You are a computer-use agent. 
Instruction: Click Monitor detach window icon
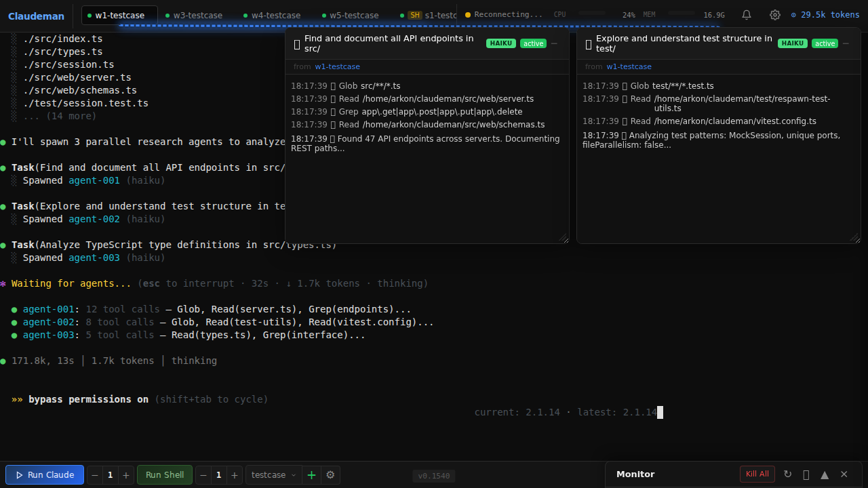(x=806, y=474)
